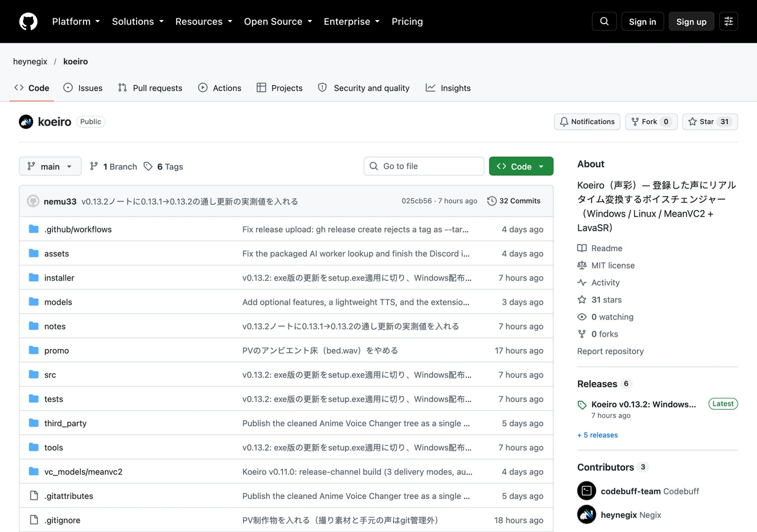Click the Sign up button
The width and height of the screenshot is (757, 532).
coord(691,21)
